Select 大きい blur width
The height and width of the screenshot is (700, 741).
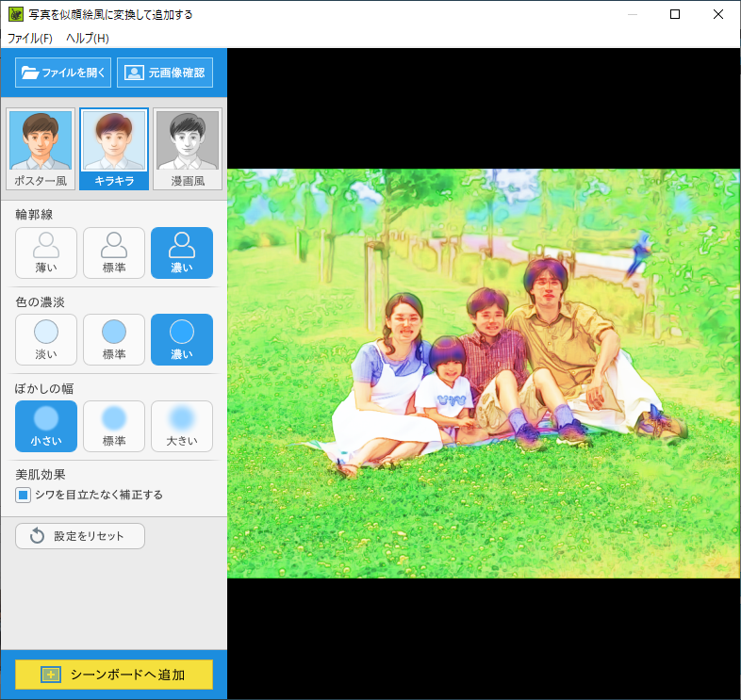(x=182, y=426)
